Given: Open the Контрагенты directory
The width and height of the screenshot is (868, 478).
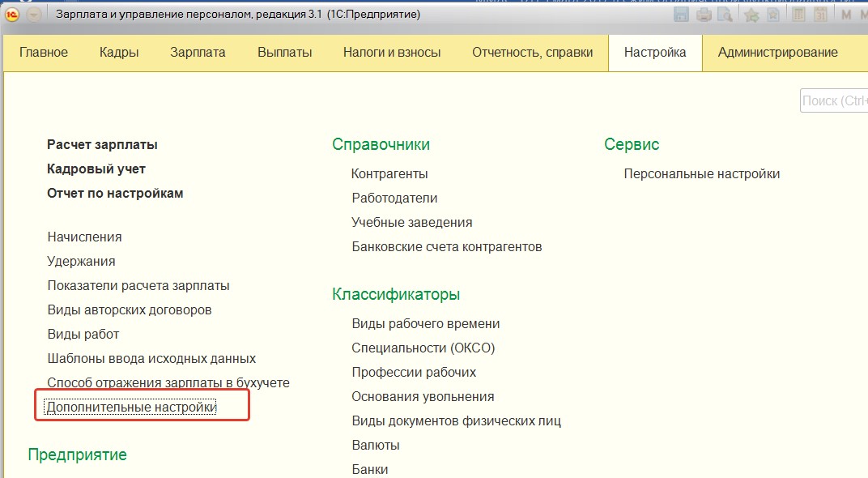Looking at the screenshot, I should coord(389,174).
